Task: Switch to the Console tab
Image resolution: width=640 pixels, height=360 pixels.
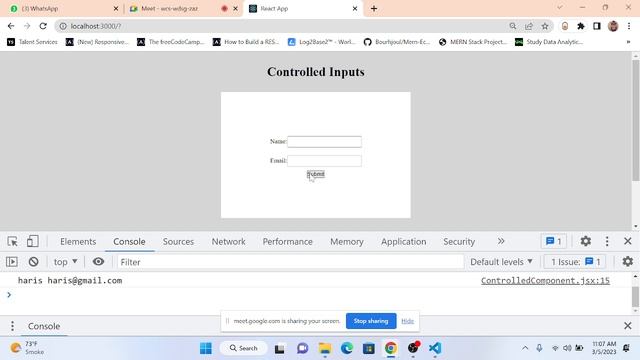Action: (129, 242)
